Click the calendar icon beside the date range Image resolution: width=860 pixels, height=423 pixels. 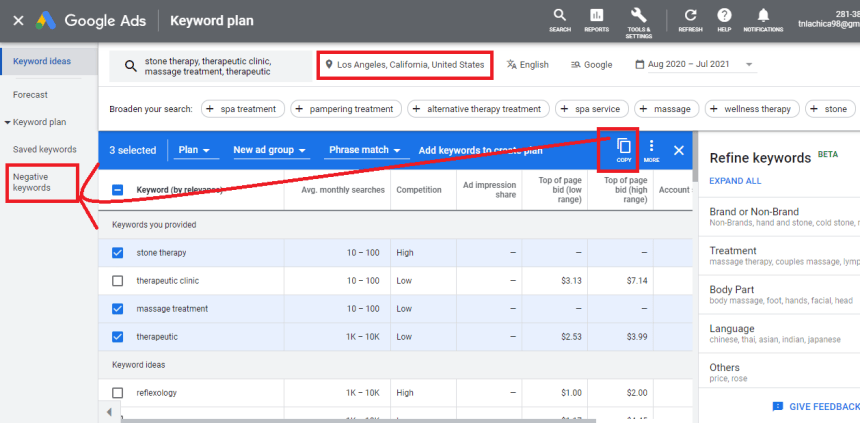(x=640, y=65)
